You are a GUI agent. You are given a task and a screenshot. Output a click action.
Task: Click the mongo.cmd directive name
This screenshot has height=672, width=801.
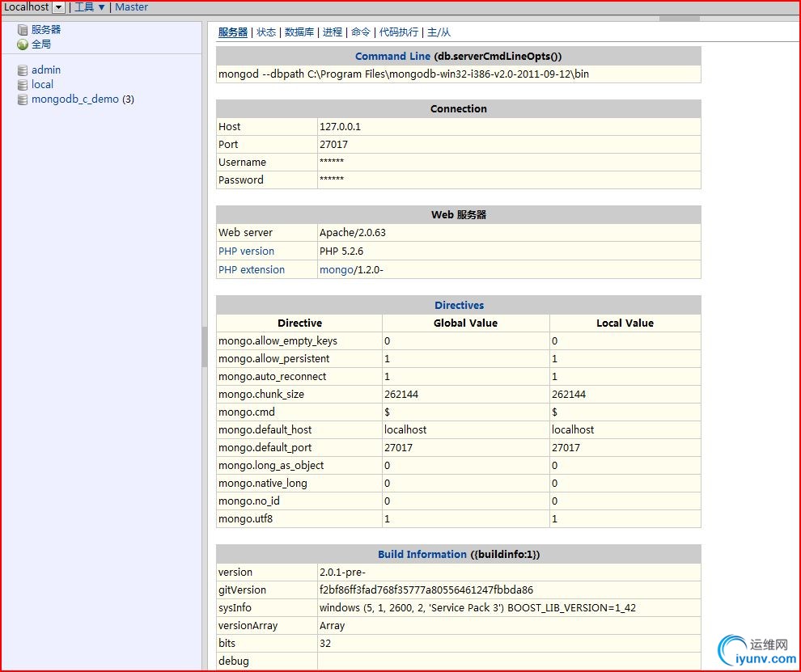[x=247, y=412]
